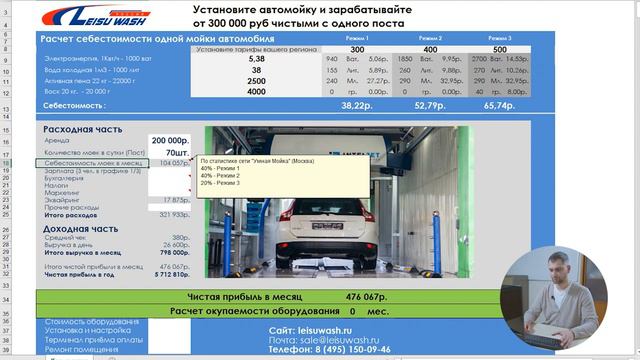Select the active foam price cell 2500

[x=256, y=81]
